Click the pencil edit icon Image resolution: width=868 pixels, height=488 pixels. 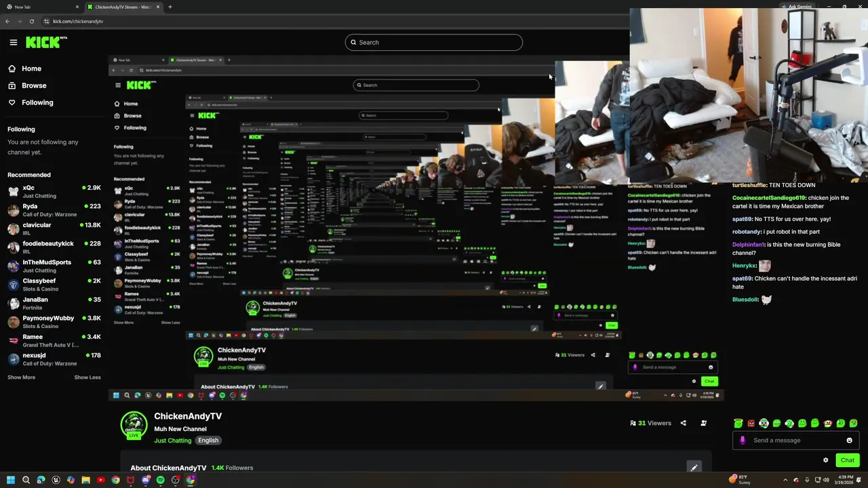point(694,468)
